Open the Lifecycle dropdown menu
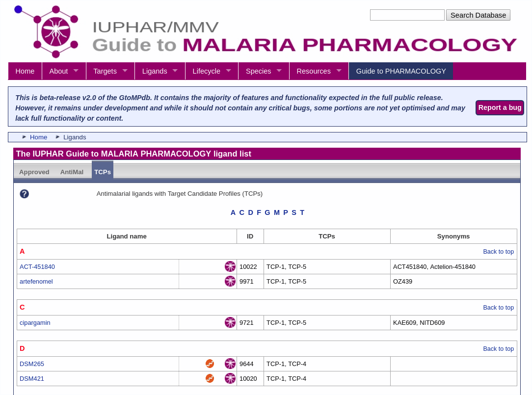This screenshot has width=532, height=395. 212,71
